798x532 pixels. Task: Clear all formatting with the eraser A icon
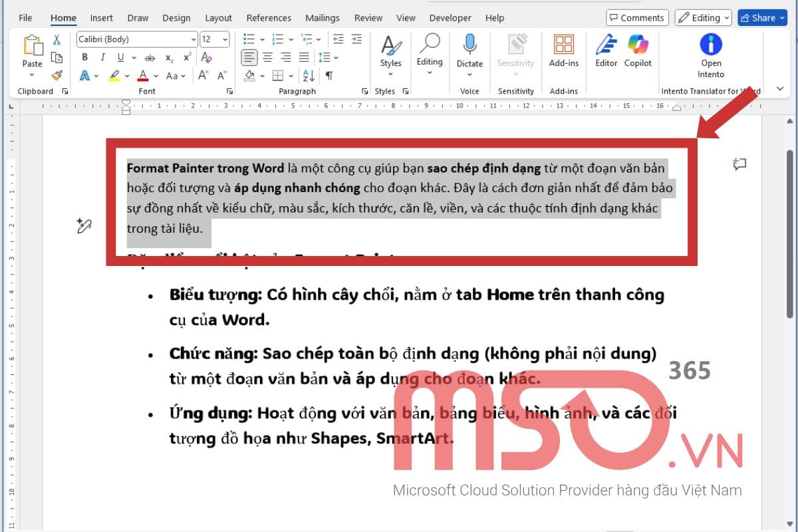207,58
